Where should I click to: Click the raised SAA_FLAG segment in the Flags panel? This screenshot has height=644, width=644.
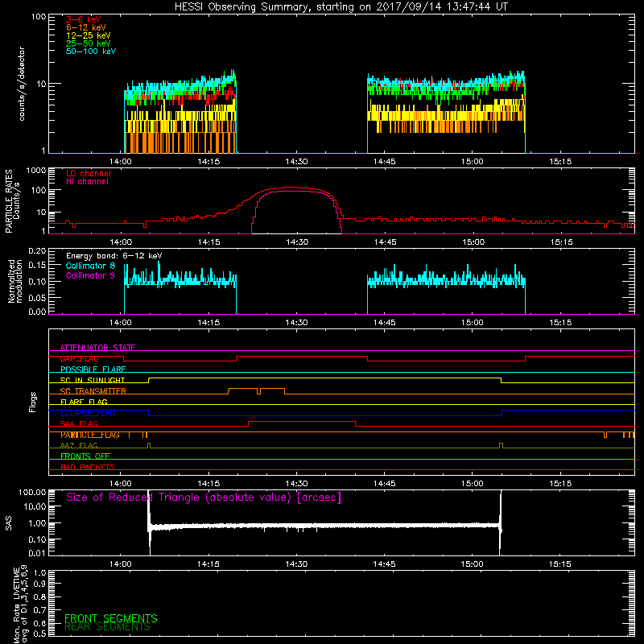[x=302, y=422]
